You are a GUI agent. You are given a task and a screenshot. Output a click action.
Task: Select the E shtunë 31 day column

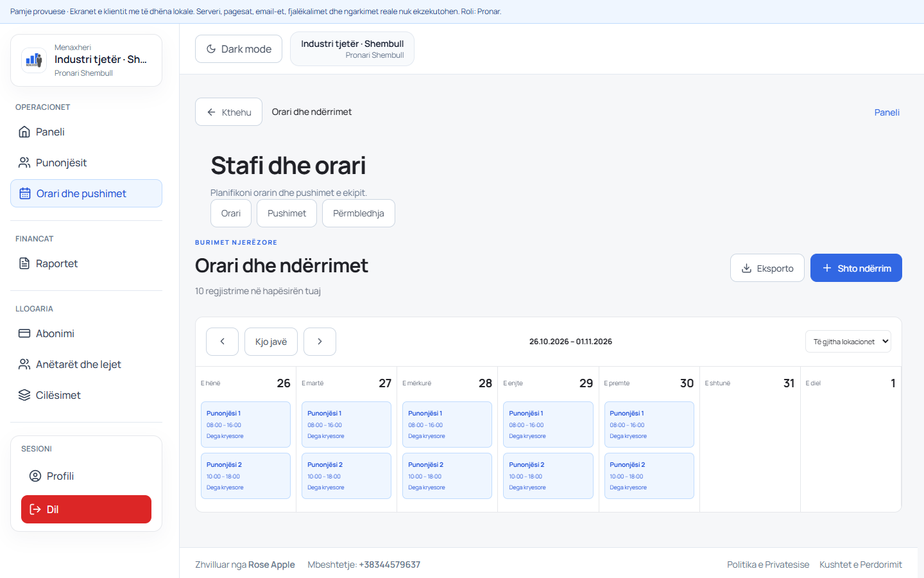749,439
